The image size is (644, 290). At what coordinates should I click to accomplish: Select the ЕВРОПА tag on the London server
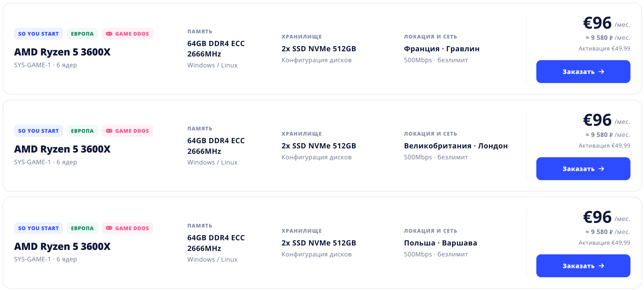(x=82, y=131)
